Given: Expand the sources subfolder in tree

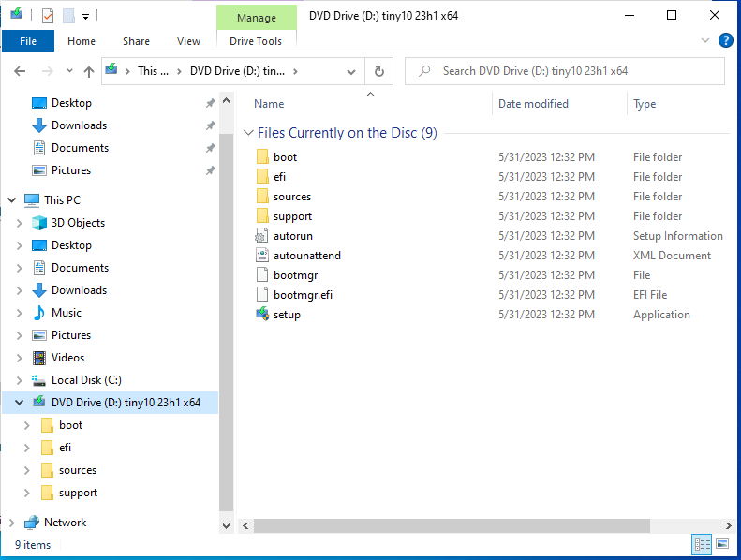Looking at the screenshot, I should (27, 470).
